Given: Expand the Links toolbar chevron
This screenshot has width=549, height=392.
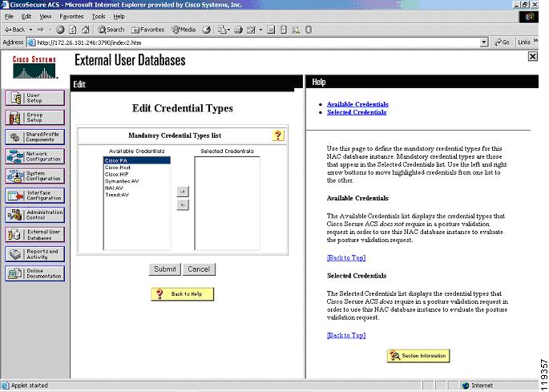Looking at the screenshot, I should pyautogui.click(x=535, y=42).
